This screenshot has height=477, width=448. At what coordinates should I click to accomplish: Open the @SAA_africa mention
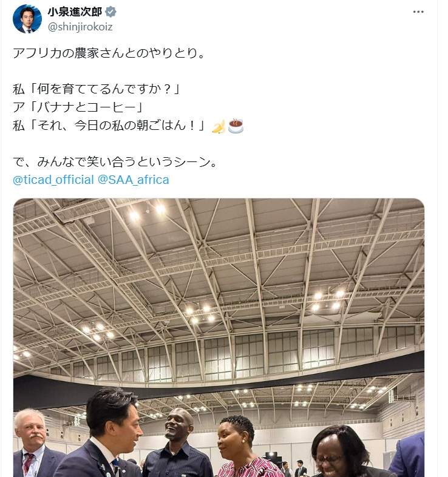click(134, 180)
